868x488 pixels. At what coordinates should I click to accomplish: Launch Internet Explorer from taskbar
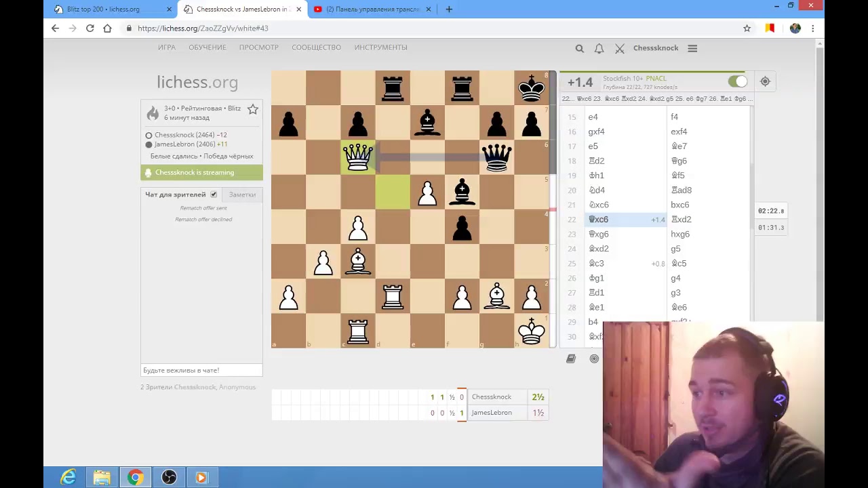pos(68,478)
